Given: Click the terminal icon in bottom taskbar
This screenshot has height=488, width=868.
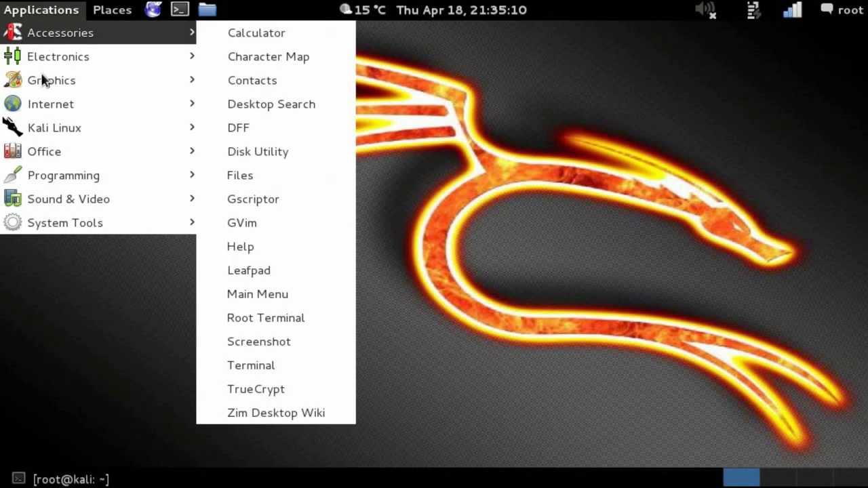Looking at the screenshot, I should [18, 479].
